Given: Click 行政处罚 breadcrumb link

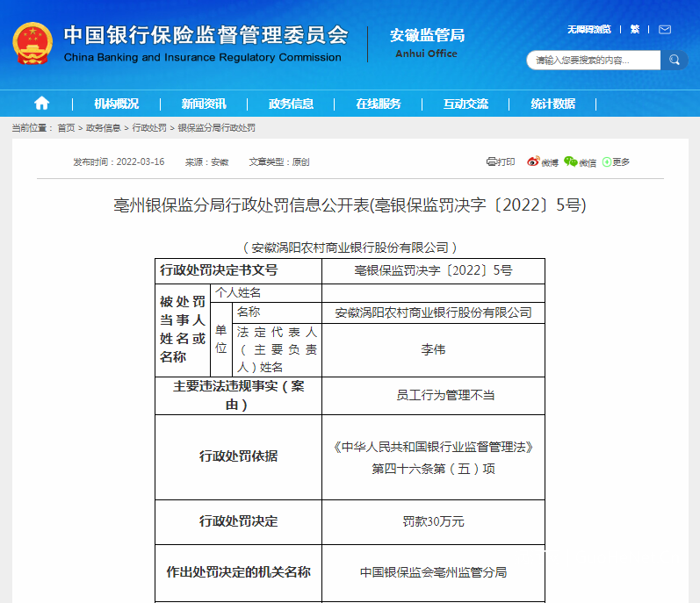Looking at the screenshot, I should click(149, 128).
